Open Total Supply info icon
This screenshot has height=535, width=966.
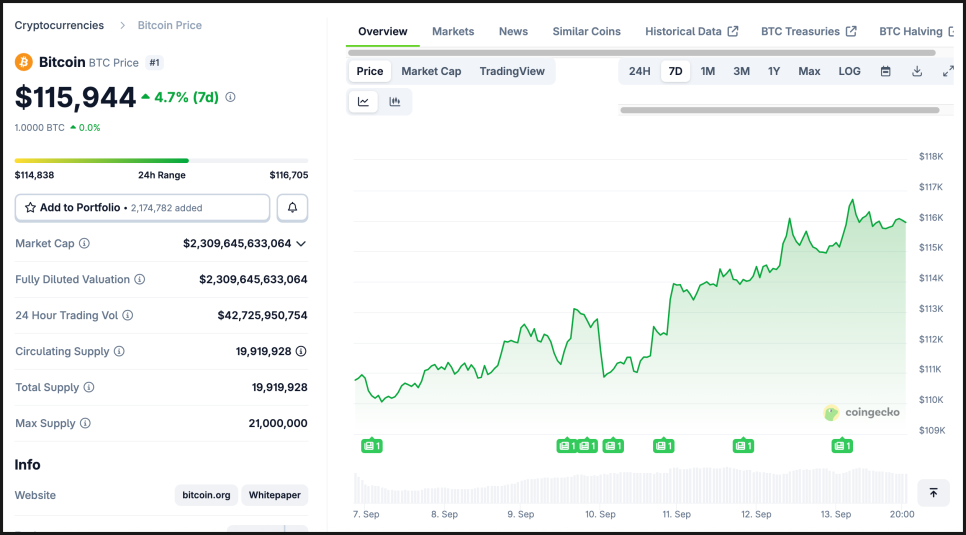click(89, 387)
